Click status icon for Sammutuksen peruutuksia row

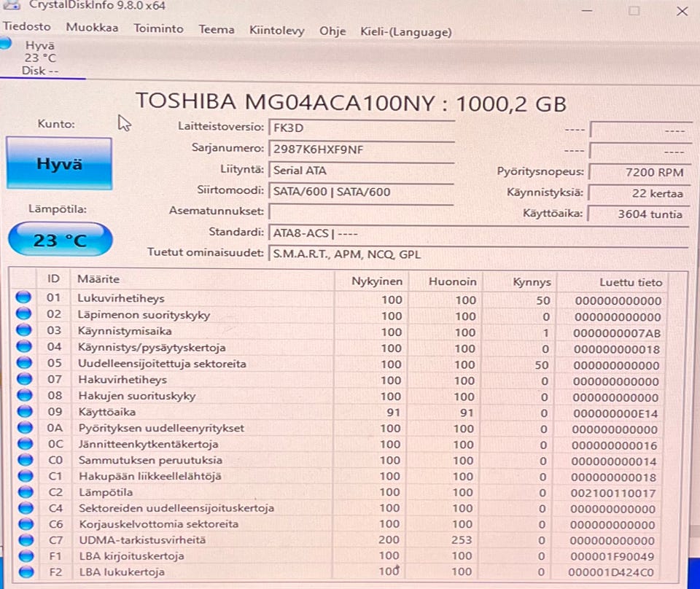[26, 459]
